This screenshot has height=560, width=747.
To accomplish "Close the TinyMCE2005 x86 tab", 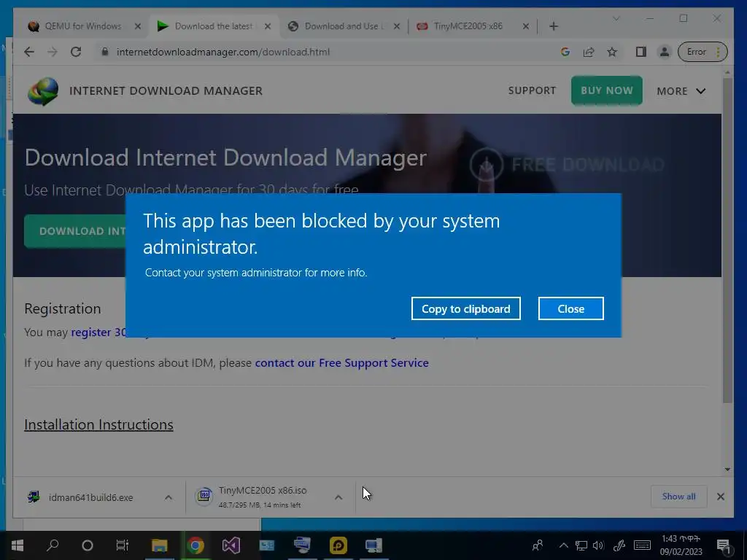I will tap(526, 26).
